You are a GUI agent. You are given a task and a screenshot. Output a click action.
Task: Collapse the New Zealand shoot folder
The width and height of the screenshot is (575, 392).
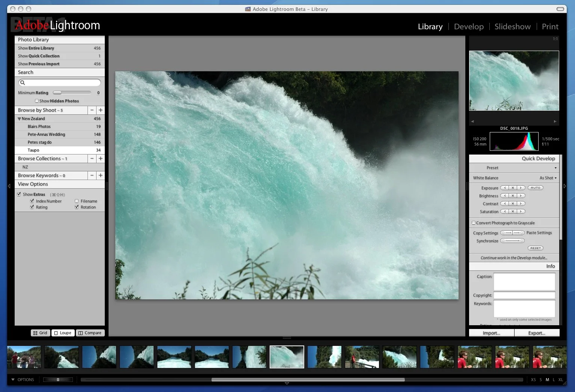click(19, 119)
